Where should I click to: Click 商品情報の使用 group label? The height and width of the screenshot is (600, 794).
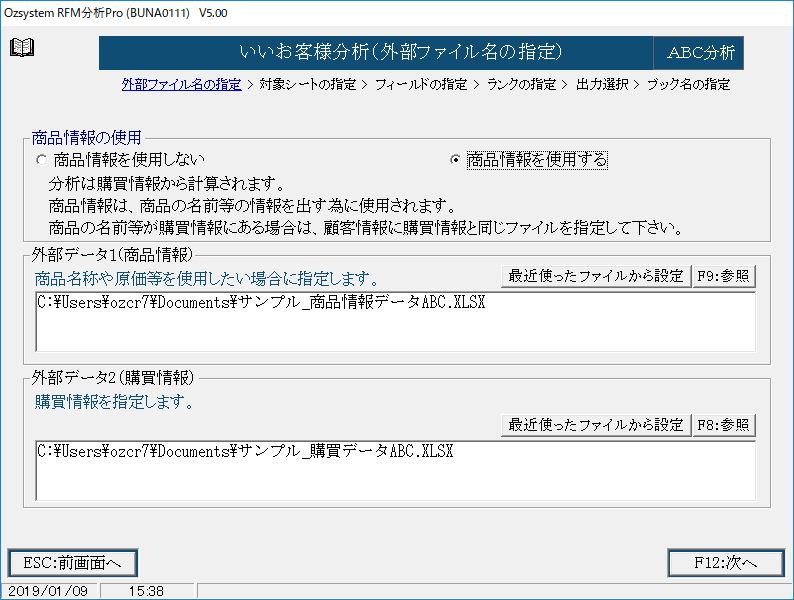87,138
